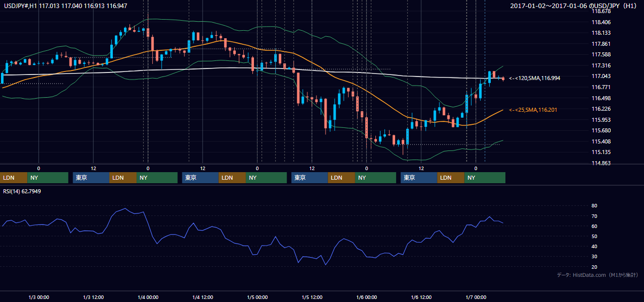Click the 1/4 12:00 time axis label
644x302 pixels.
(203, 297)
